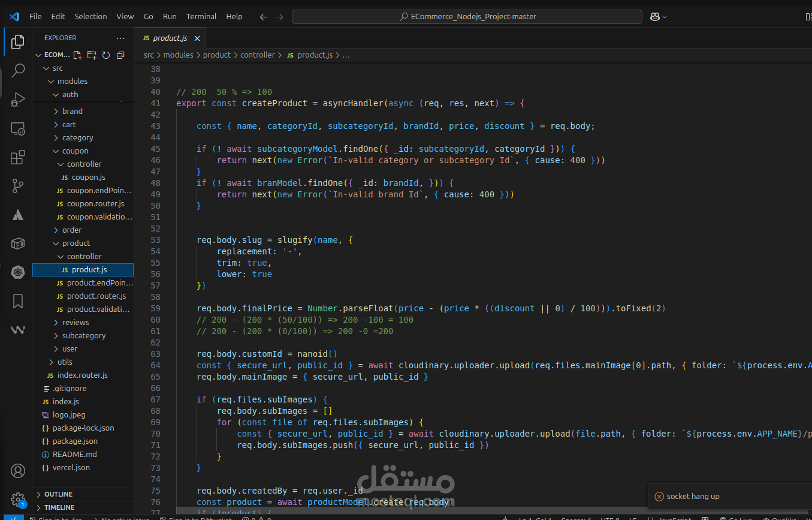Open the Copilot chat icon in title bar
Image resolution: width=812 pixels, height=520 pixels.
pos(655,17)
